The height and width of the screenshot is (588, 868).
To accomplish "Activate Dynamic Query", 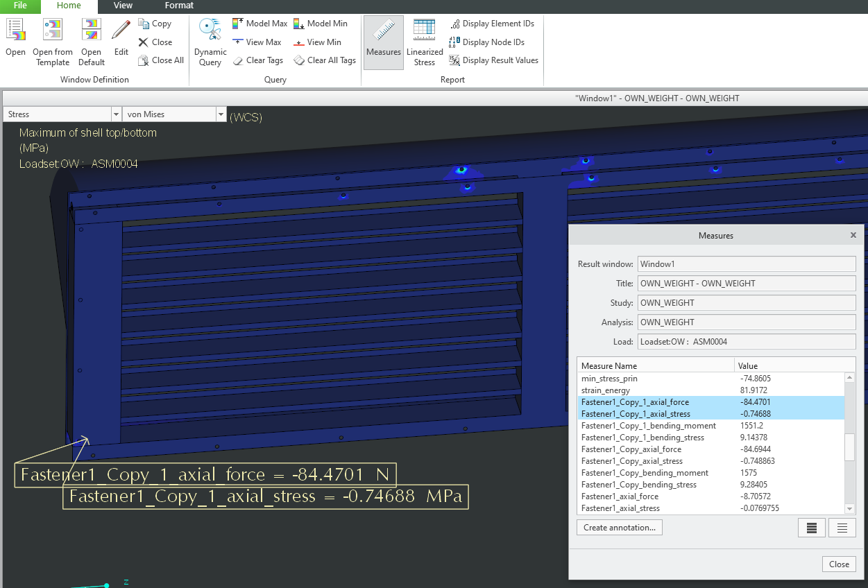I will point(210,42).
